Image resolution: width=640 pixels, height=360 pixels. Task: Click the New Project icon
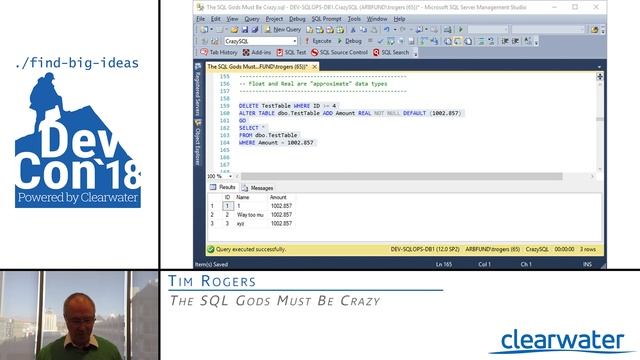coord(204,29)
